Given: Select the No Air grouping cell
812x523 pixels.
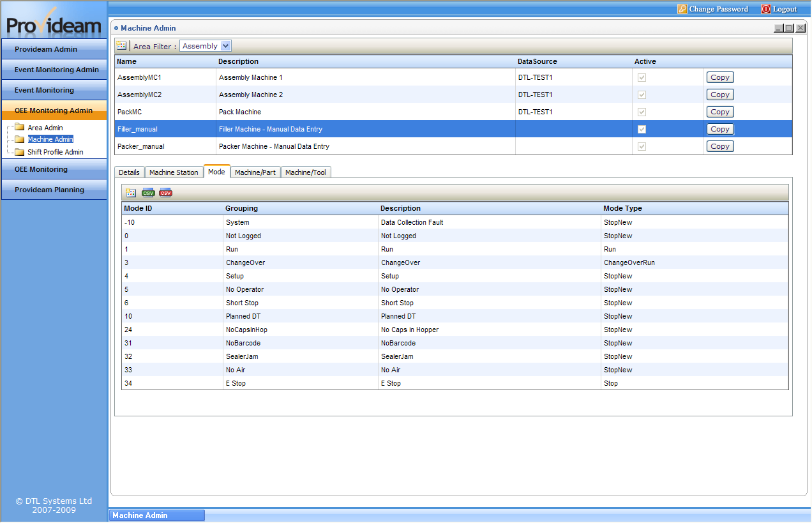Looking at the screenshot, I should [236, 370].
